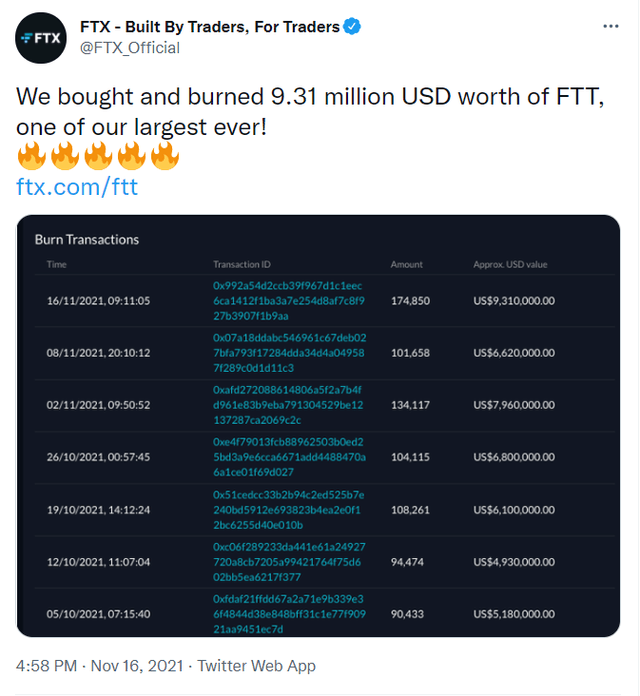The height and width of the screenshot is (696, 640).
Task: Click the blue verified badge
Action: pos(353,27)
